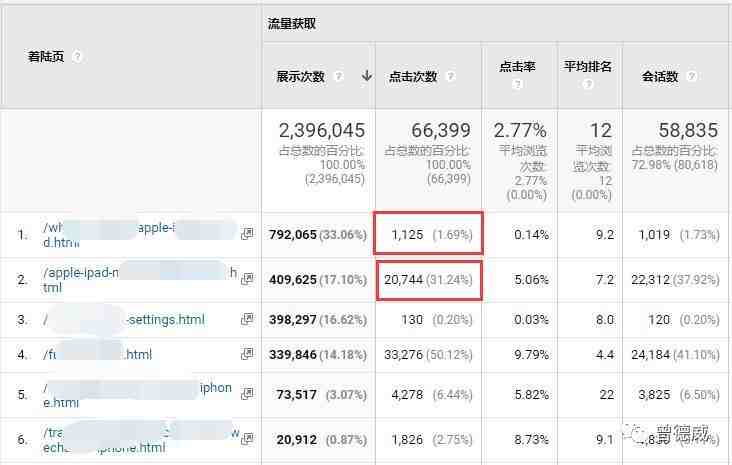Screen dimensions: 732x465
Task: Select impressions value 409,625
Action: [x=293, y=279]
